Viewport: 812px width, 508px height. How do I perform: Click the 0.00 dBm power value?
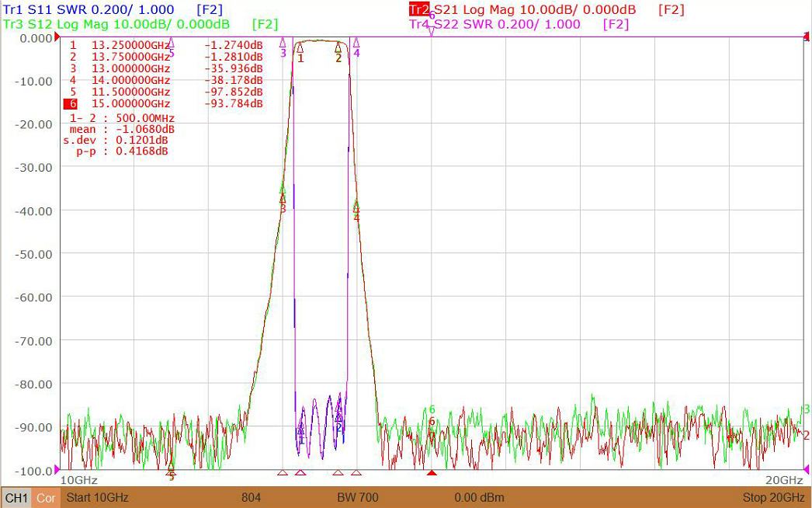pos(479,498)
